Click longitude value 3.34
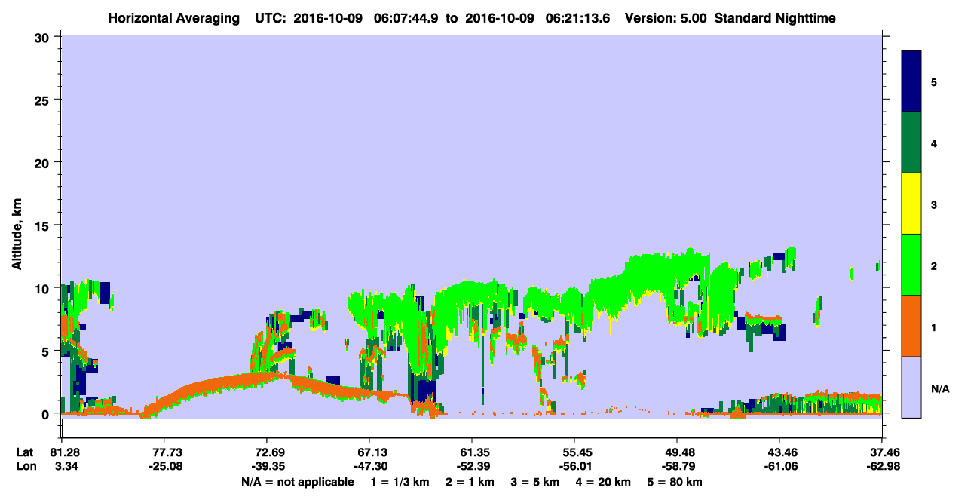Viewport: 980px width, 503px height. click(x=61, y=466)
